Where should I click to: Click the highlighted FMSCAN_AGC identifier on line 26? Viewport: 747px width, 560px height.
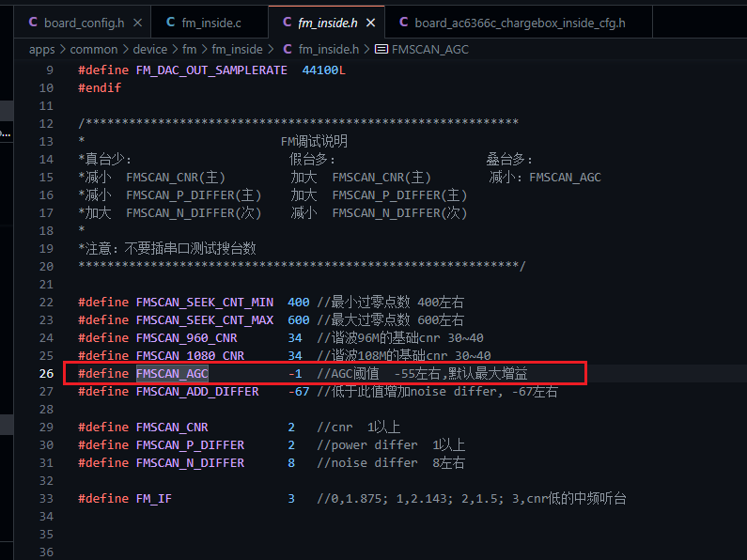coord(173,374)
